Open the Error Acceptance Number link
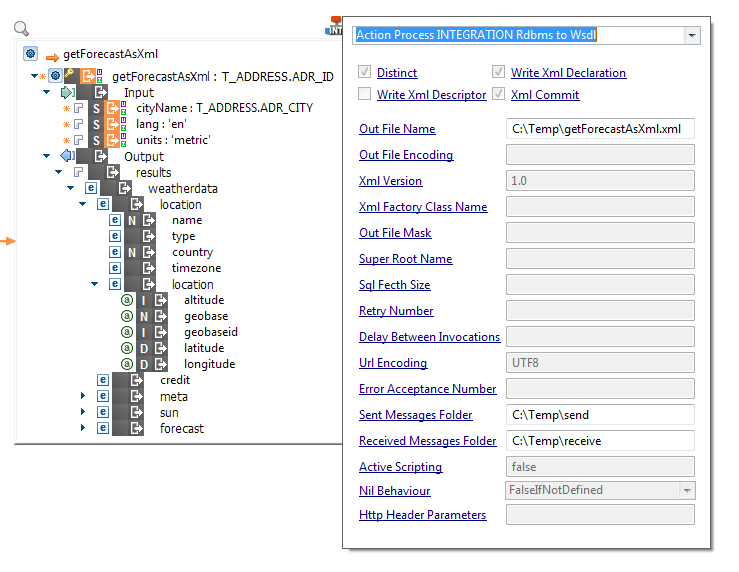 pyautogui.click(x=427, y=389)
